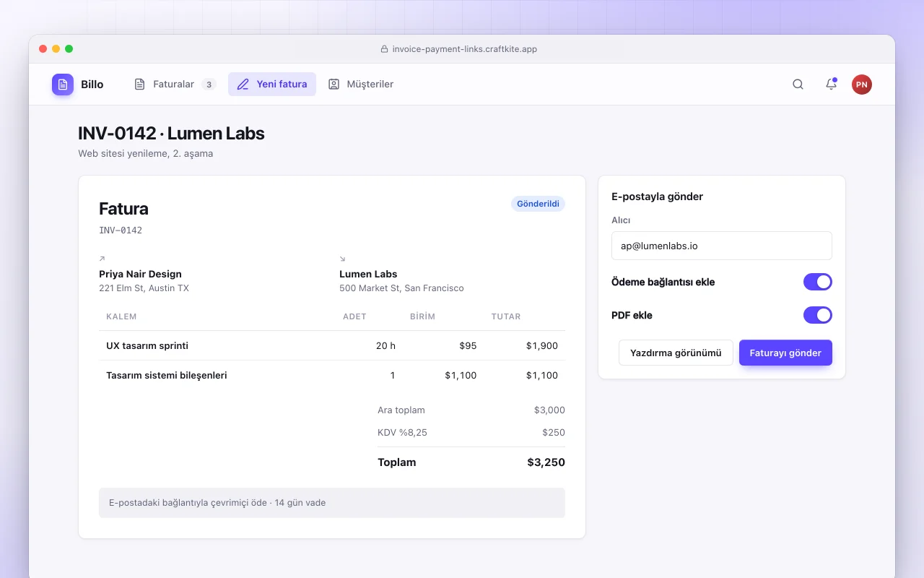
Task: Click the 20 h quantity cell
Action: (x=385, y=345)
